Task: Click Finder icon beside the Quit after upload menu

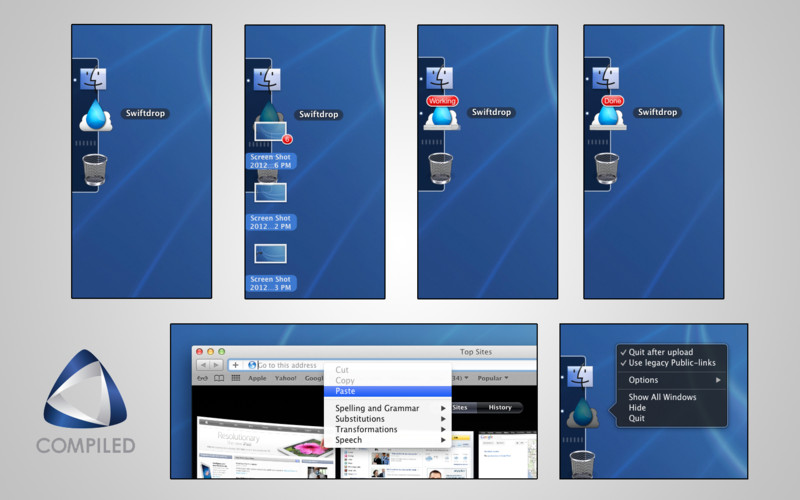Action: (x=580, y=377)
